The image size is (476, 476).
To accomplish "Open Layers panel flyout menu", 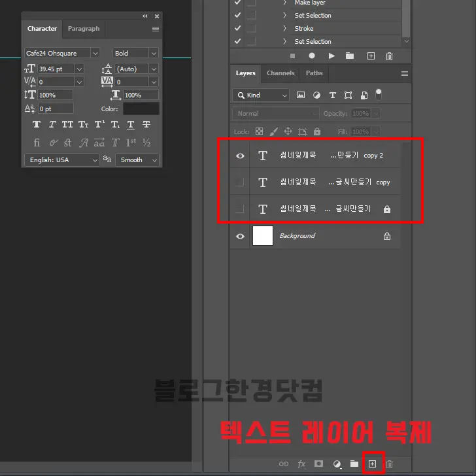I will (404, 73).
